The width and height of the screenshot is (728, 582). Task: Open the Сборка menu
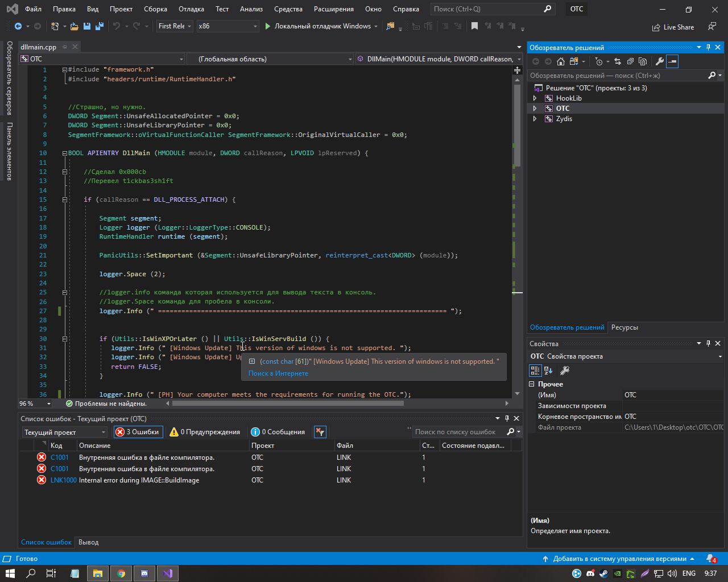point(155,9)
